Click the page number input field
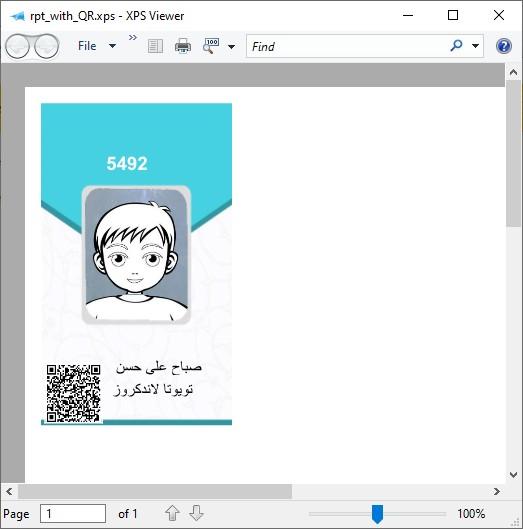Viewport: 523px width, 529px height. point(73,513)
